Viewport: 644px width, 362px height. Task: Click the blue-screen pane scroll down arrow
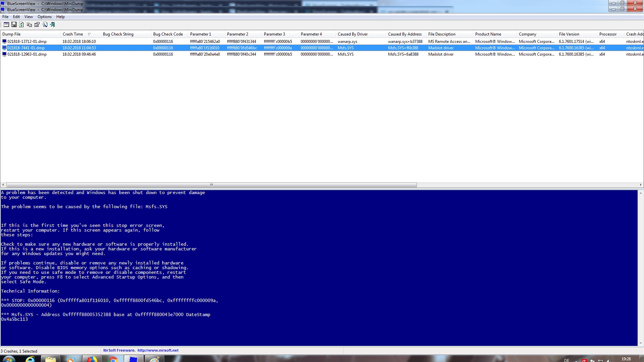[x=641, y=343]
